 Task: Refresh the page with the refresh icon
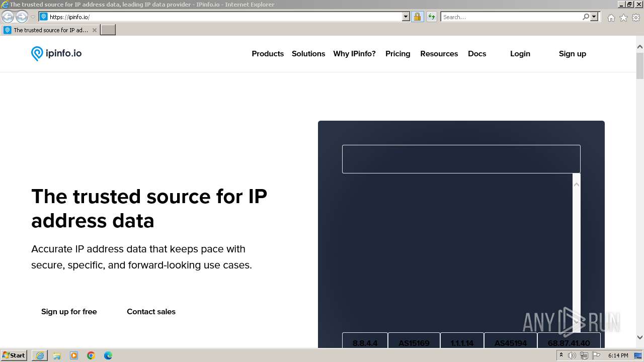(x=432, y=17)
